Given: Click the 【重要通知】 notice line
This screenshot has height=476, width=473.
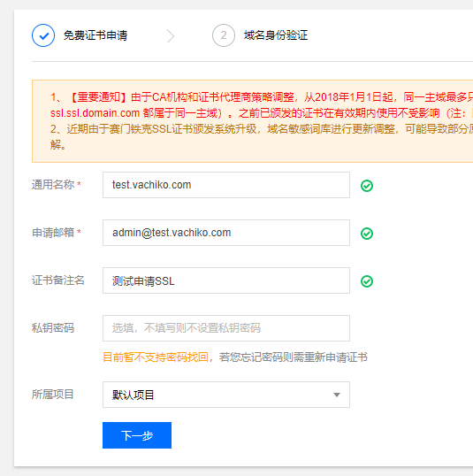Looking at the screenshot, I should pos(262,97).
